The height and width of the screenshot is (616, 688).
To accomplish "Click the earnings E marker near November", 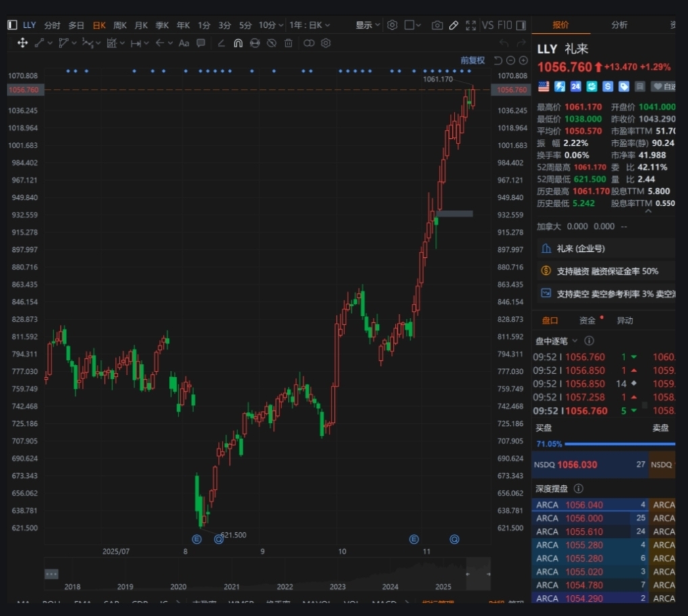I will 413,539.
